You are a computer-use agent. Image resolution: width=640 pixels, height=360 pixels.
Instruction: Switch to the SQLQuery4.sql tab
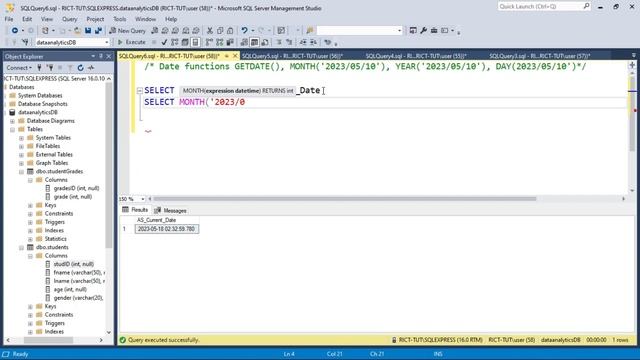[x=416, y=56]
